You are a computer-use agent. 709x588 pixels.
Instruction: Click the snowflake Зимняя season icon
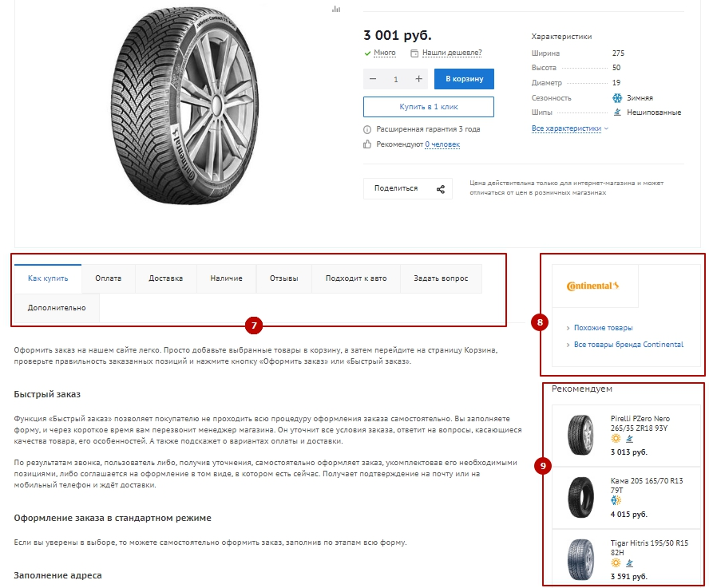pyautogui.click(x=616, y=97)
